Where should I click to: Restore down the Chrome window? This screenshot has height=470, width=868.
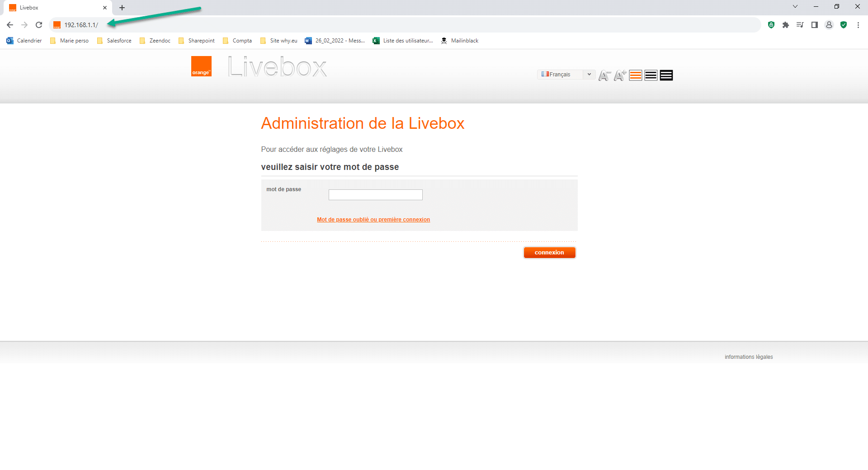[837, 7]
